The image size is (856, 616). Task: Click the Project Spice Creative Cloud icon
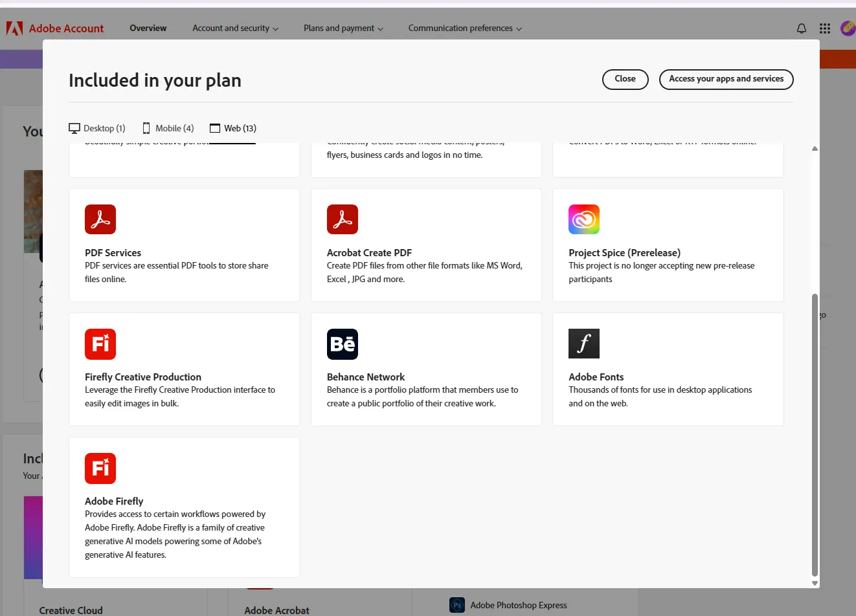584,219
